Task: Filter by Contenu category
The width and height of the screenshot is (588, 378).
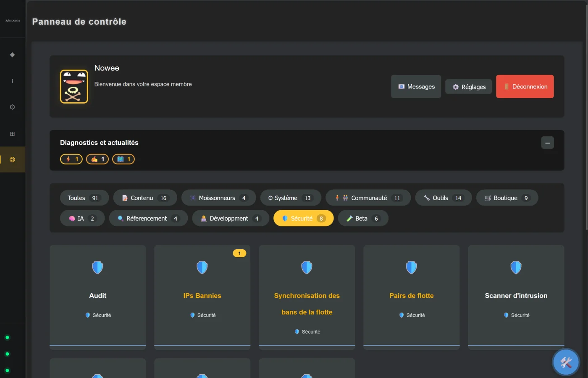Action: click(x=145, y=198)
